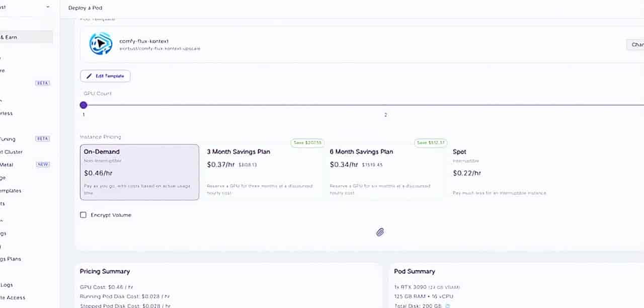Select the 6 Month Savings Plan card
644x308 pixels.
(385, 172)
